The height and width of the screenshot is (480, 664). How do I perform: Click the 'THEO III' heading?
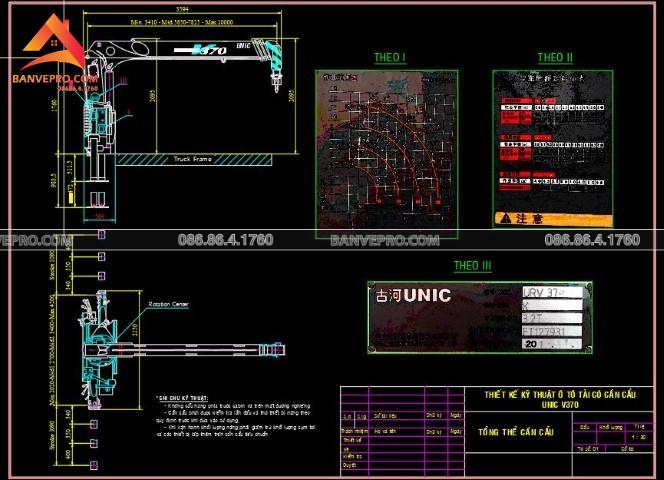[x=472, y=266]
